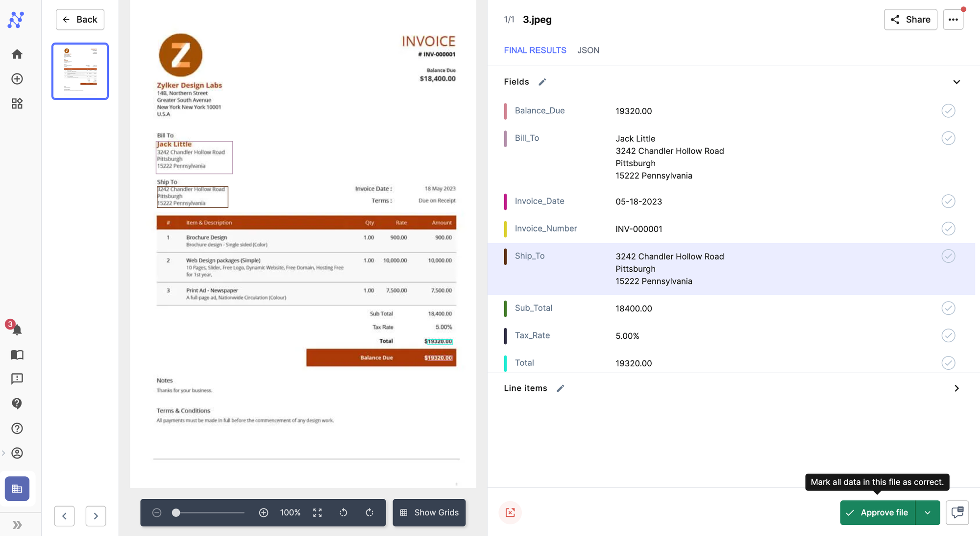Click the rotate clockwise icon
Image resolution: width=980 pixels, height=536 pixels.
tap(369, 512)
